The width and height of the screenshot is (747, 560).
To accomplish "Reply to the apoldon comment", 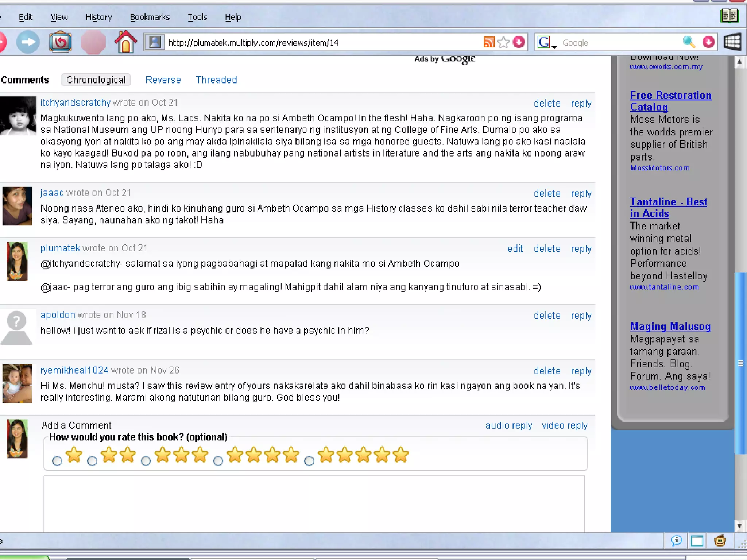I will pos(581,316).
